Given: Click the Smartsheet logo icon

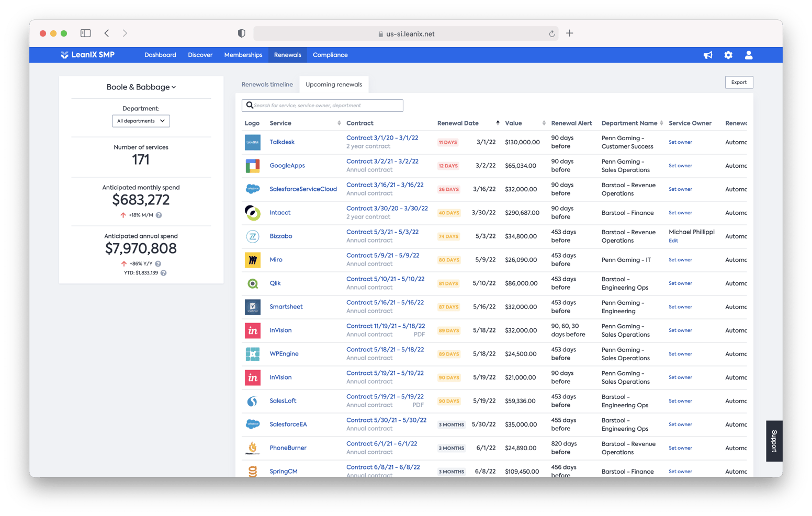Looking at the screenshot, I should tap(253, 306).
